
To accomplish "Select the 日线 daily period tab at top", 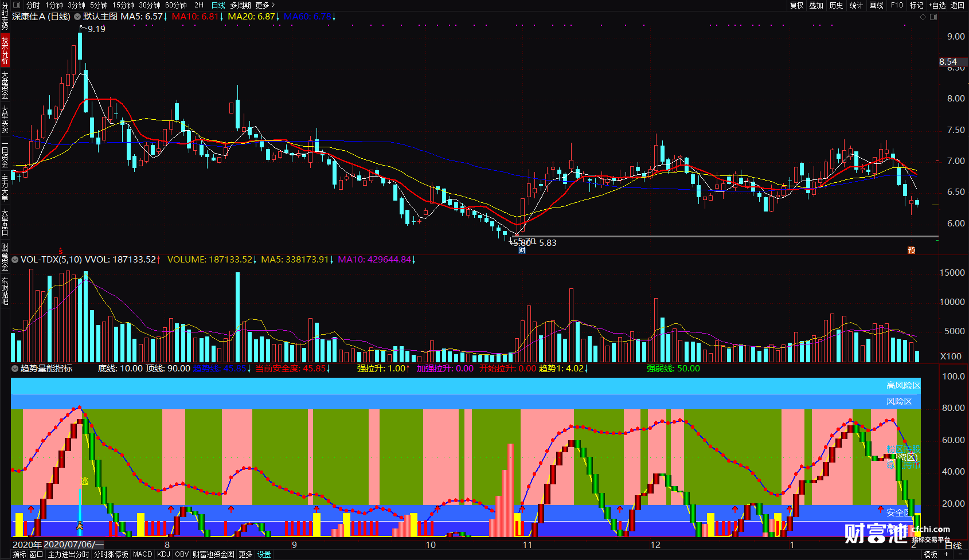I will point(218,5).
